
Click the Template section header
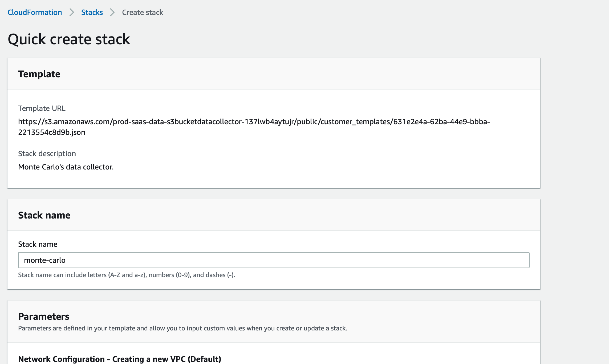[39, 74]
